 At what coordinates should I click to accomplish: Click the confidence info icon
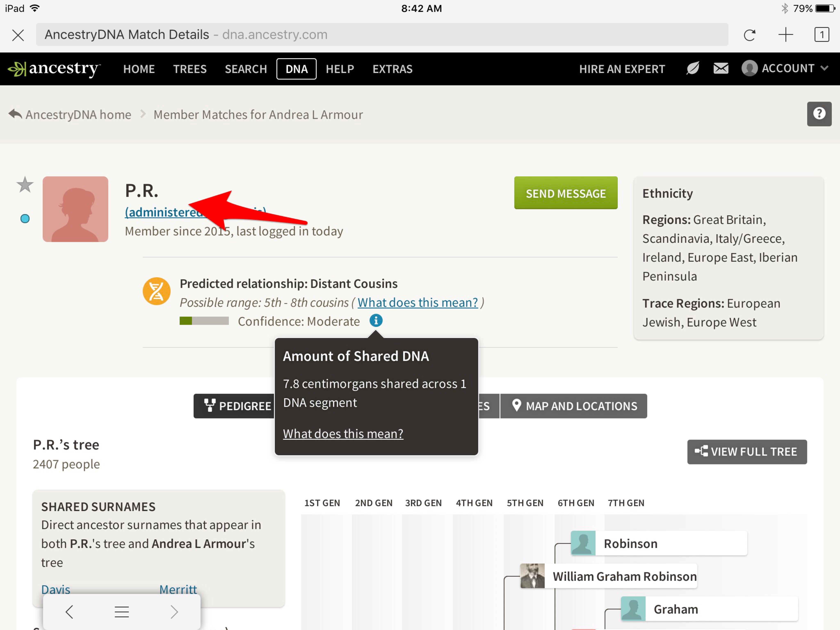click(375, 321)
